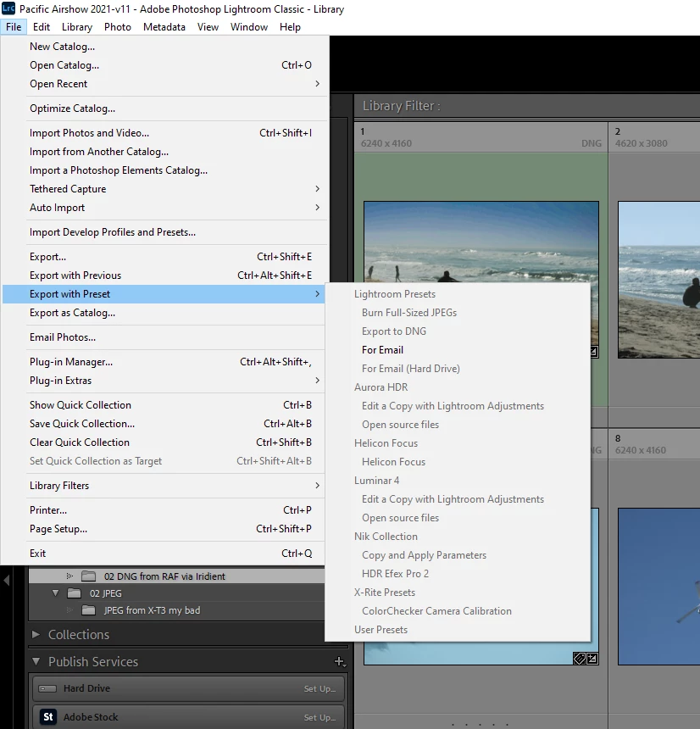Choose Aurora HDR Open source files
This screenshot has width=700, height=729.
[458, 425]
